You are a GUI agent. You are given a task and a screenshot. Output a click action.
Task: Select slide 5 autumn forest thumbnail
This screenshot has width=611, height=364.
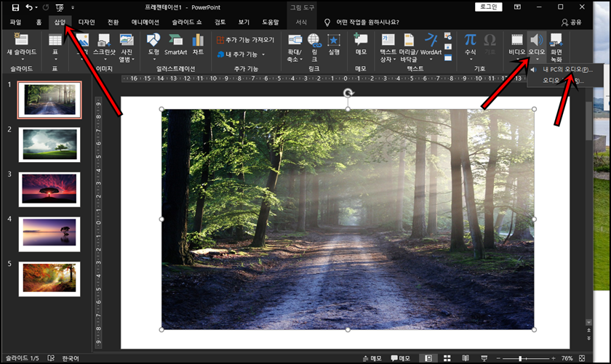49,279
